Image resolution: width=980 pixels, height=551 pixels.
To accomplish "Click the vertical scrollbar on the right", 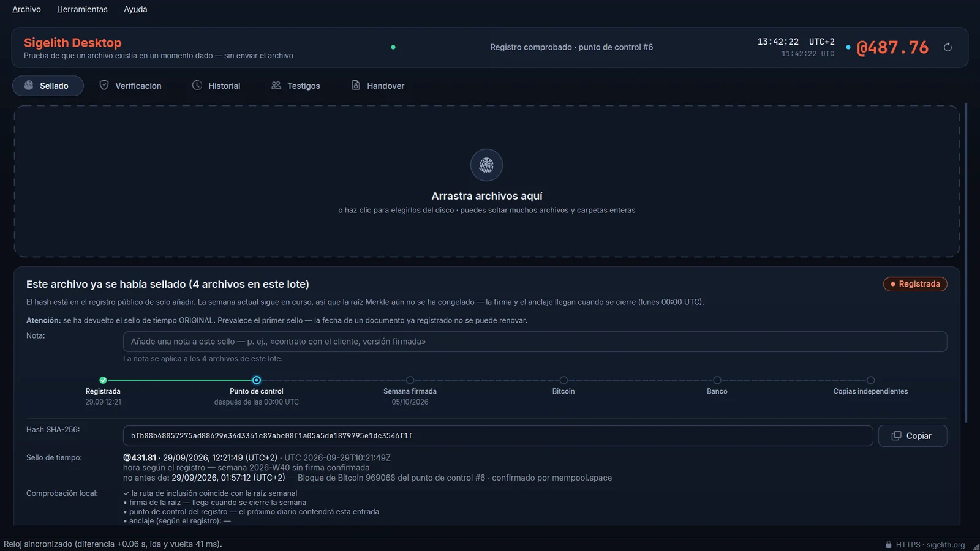I will (x=966, y=263).
